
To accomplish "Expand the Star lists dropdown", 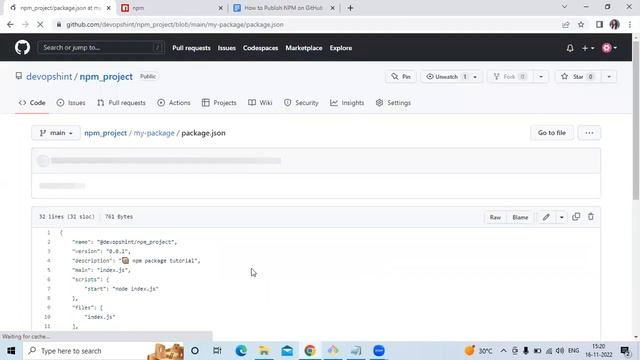I will pyautogui.click(x=609, y=77).
